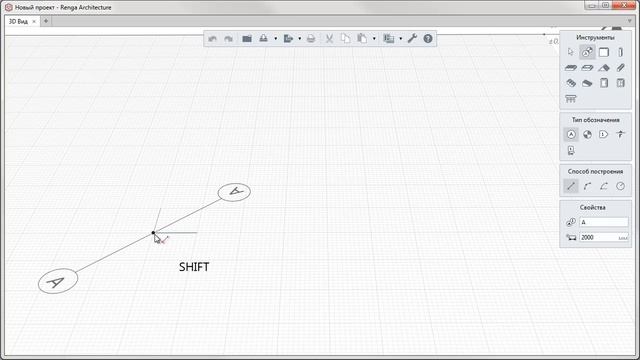The height and width of the screenshot is (360, 640).
Task: Switch to the 3D Вид tab
Action: [x=18, y=21]
